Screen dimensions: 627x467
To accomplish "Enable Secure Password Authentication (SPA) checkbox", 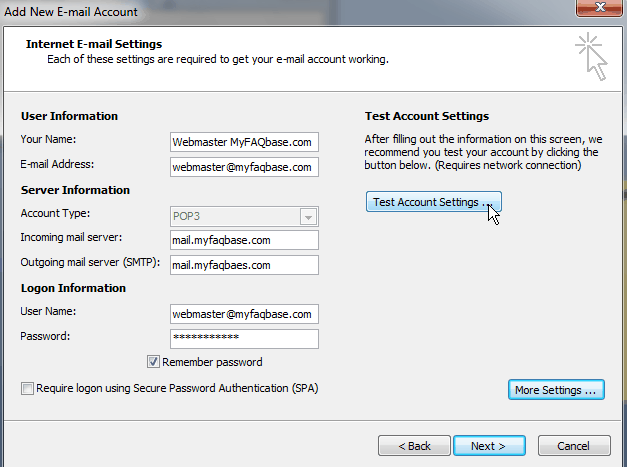I will point(27,388).
